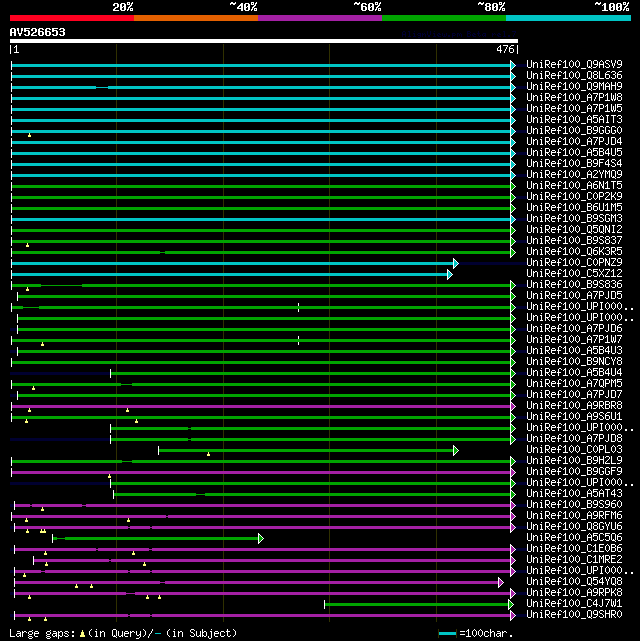Choose the UniRef100_A5AT43 entry

coord(574,494)
